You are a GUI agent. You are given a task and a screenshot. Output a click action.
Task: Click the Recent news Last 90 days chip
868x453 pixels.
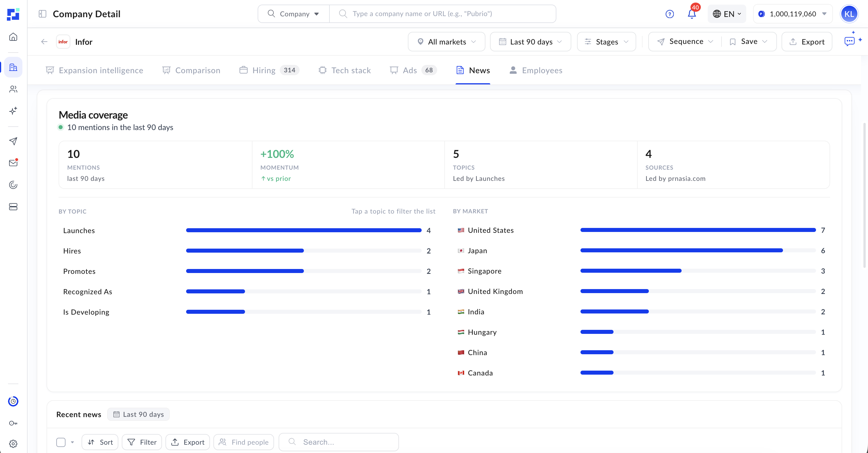(x=138, y=414)
